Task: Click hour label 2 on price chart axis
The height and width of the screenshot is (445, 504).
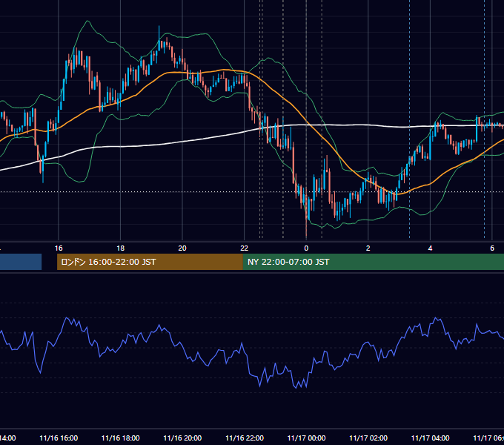Action: pyautogui.click(x=368, y=248)
